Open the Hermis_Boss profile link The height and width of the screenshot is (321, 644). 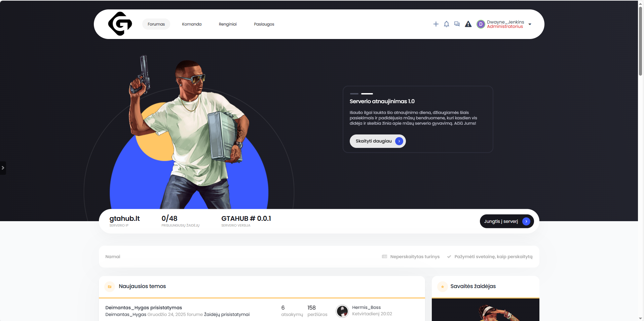pyautogui.click(x=367, y=308)
